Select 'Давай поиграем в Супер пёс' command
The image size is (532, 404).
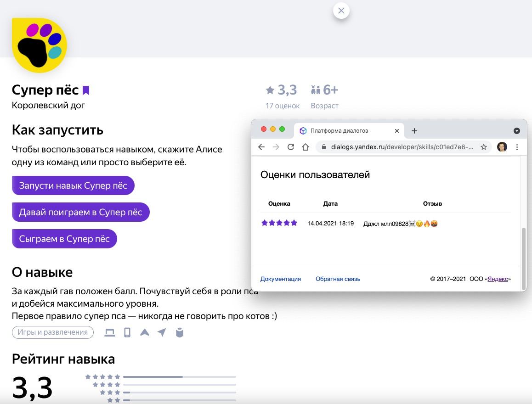point(81,212)
